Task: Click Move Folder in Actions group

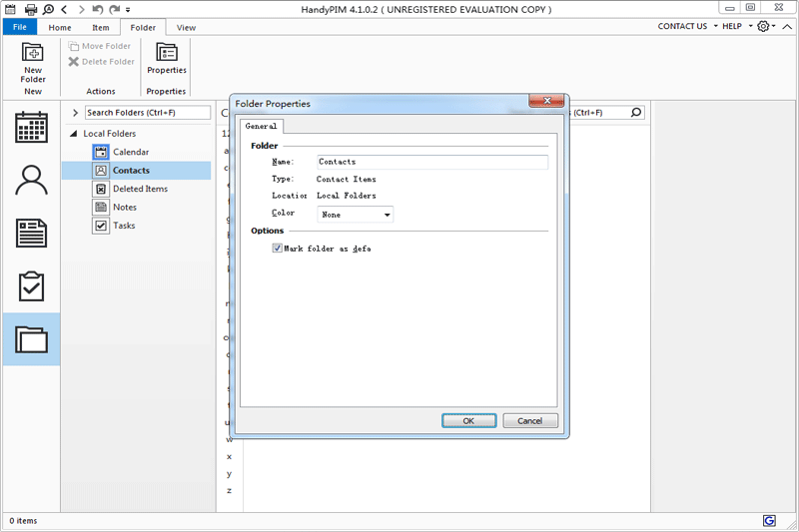Action: coord(100,46)
